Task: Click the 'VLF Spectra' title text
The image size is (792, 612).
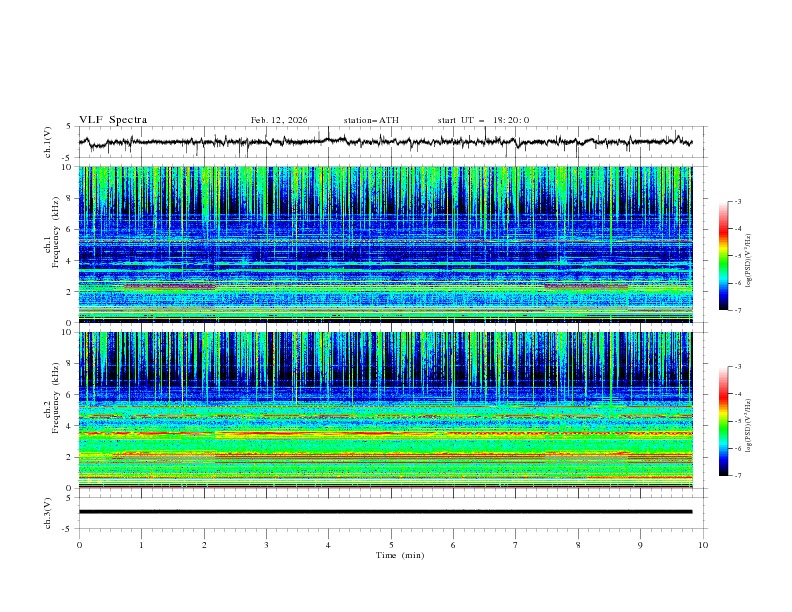Action: (113, 120)
